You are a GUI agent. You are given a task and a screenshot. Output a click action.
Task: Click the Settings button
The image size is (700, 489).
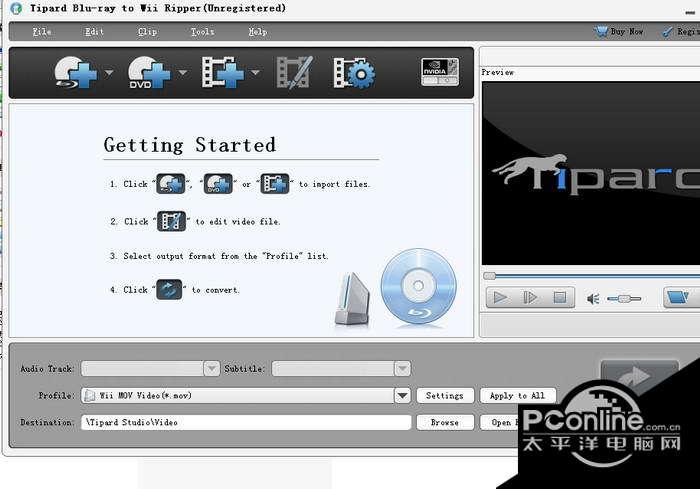[x=445, y=396]
